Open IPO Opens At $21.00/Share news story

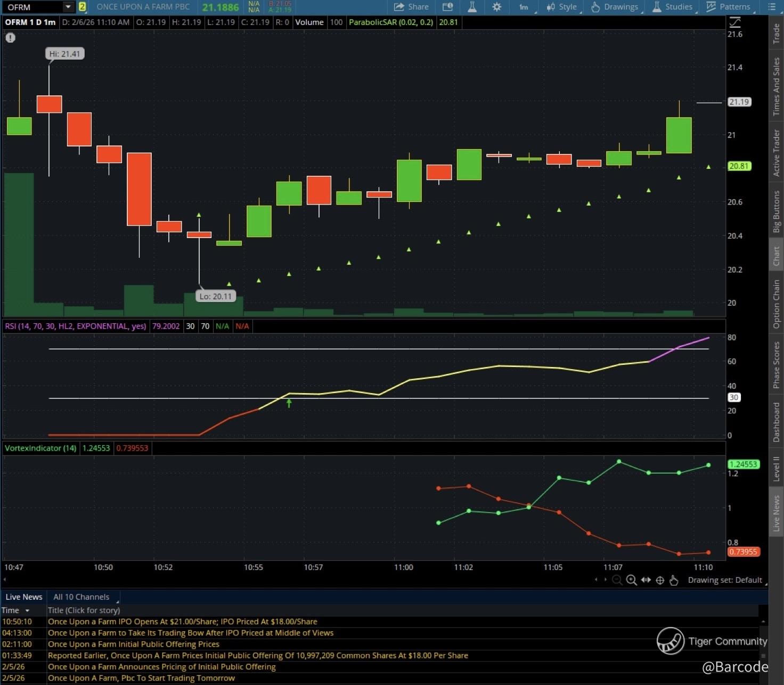click(x=182, y=622)
